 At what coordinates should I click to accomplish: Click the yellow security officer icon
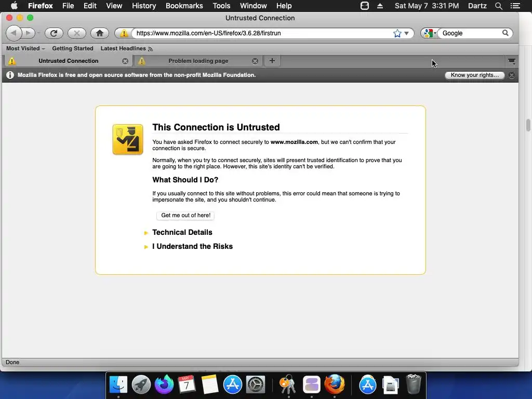pos(128,139)
